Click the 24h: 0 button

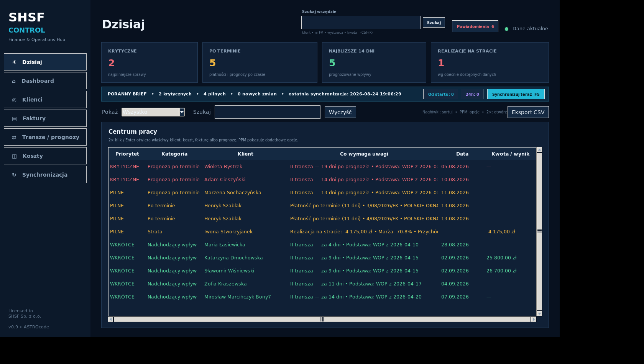[x=472, y=94]
